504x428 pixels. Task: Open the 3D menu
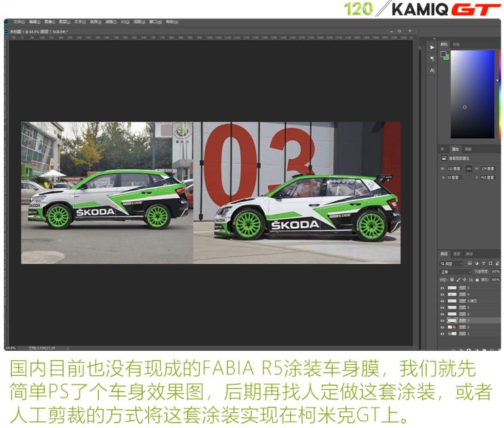click(125, 22)
